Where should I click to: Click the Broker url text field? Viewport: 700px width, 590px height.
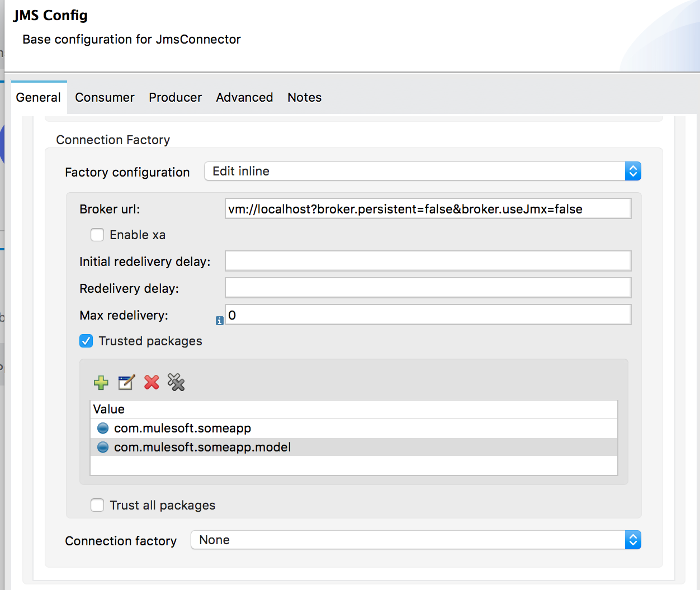[428, 209]
